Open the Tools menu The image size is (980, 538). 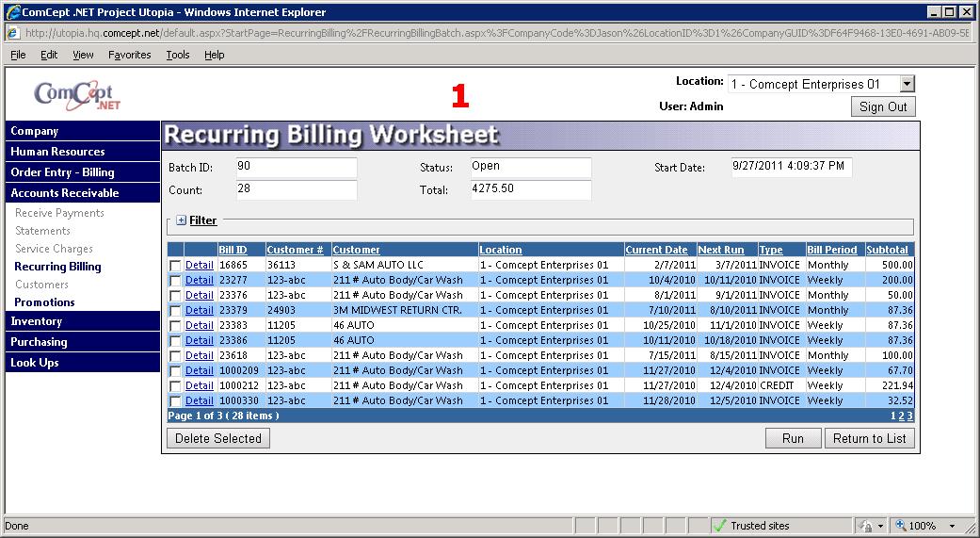178,55
